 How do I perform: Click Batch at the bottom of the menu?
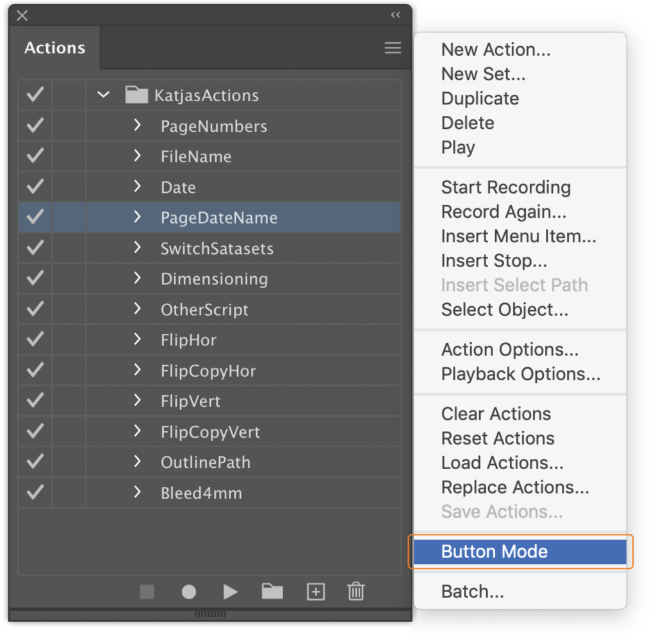[472, 591]
